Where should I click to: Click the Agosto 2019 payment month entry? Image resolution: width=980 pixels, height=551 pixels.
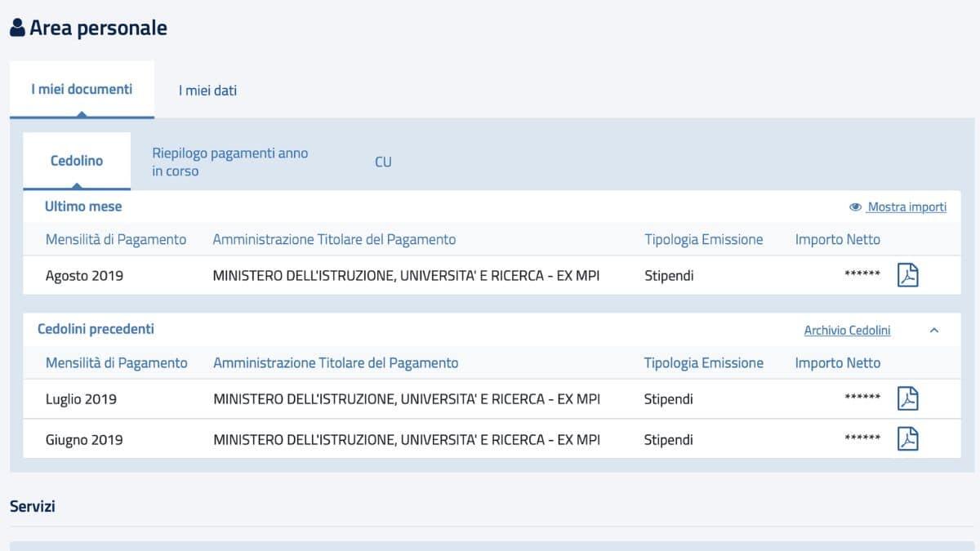[x=84, y=276]
